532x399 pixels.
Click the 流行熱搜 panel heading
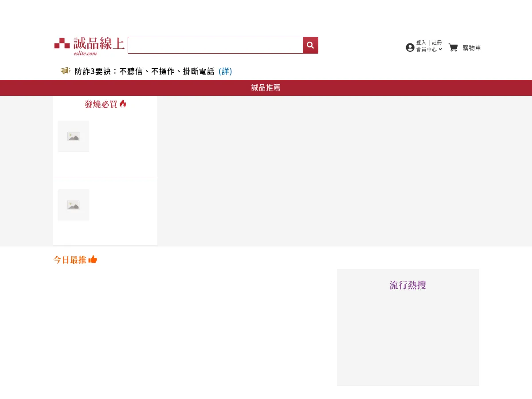407,285
